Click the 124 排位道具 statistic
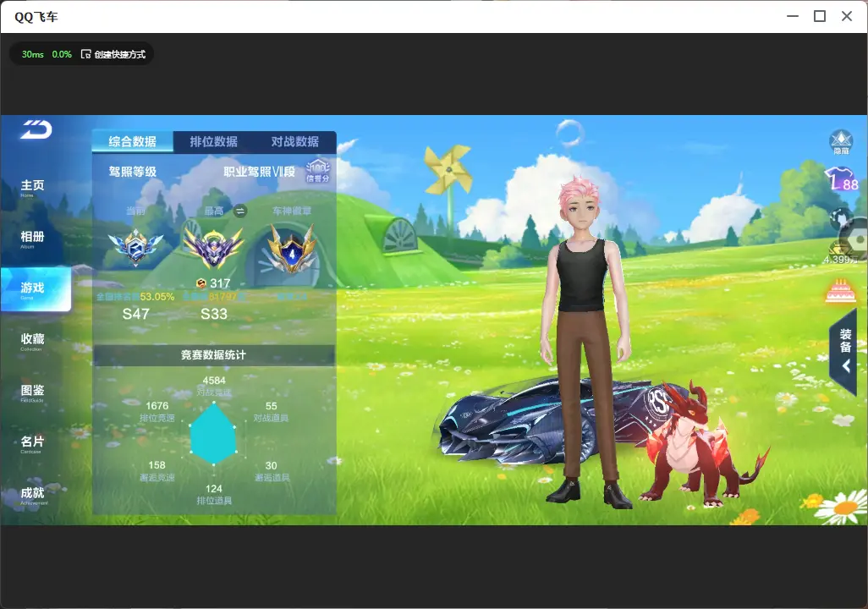Image resolution: width=868 pixels, height=609 pixels. [x=214, y=494]
